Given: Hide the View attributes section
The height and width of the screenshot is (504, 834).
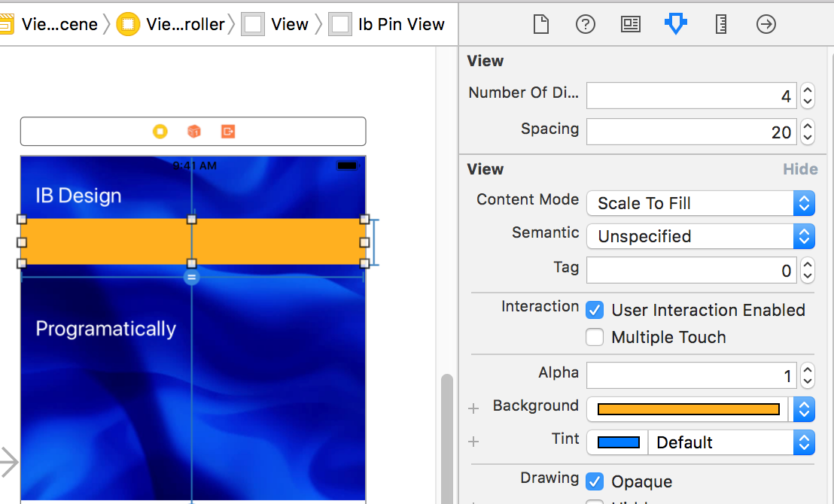Looking at the screenshot, I should coord(800,169).
